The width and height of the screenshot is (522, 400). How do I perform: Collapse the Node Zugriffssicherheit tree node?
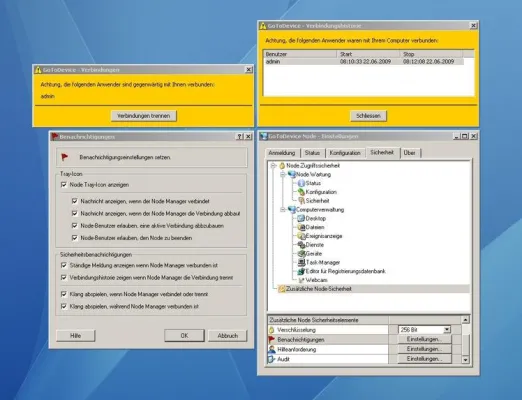click(274, 166)
